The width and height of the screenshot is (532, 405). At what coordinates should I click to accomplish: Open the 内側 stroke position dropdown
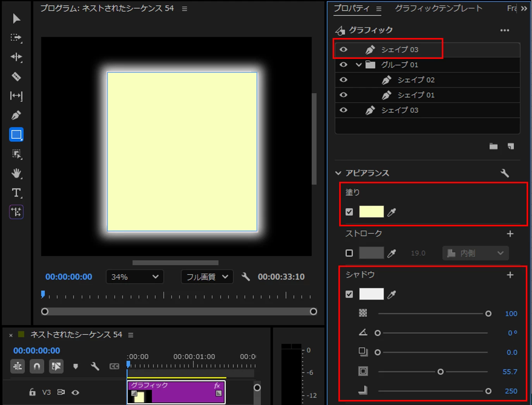tap(475, 253)
